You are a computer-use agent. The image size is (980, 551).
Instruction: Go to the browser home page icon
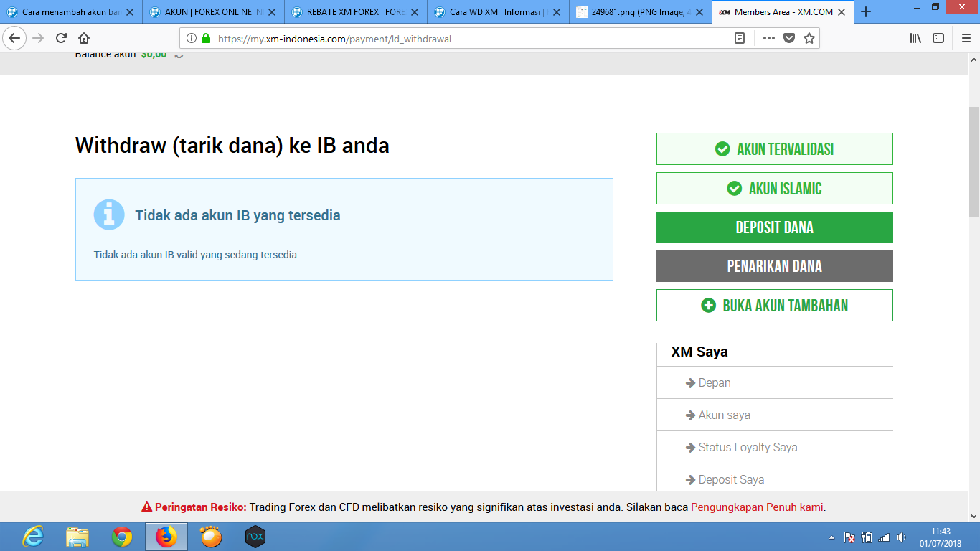84,39
